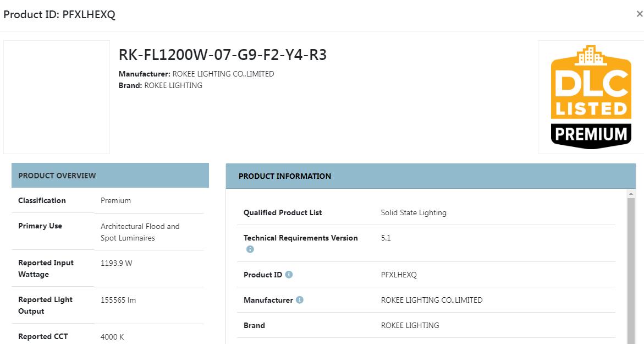
Task: Click the scroll up arrow in Product Information
Action: [631, 193]
